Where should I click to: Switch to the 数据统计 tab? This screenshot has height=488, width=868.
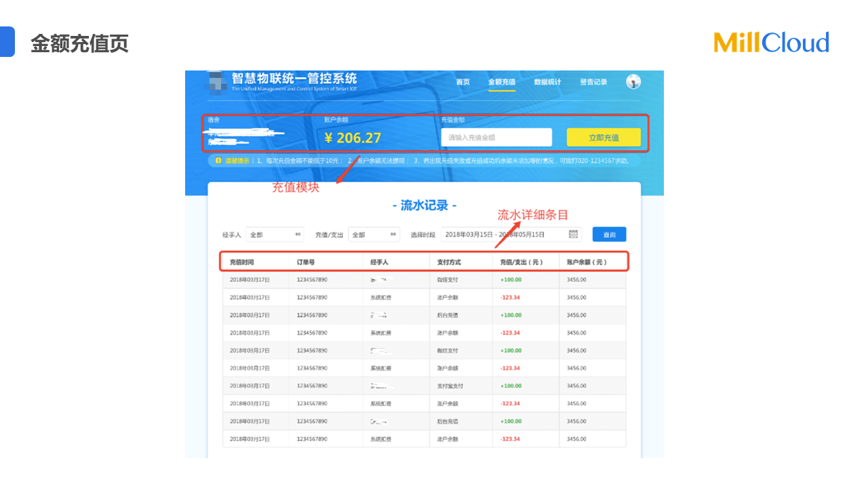[x=547, y=82]
